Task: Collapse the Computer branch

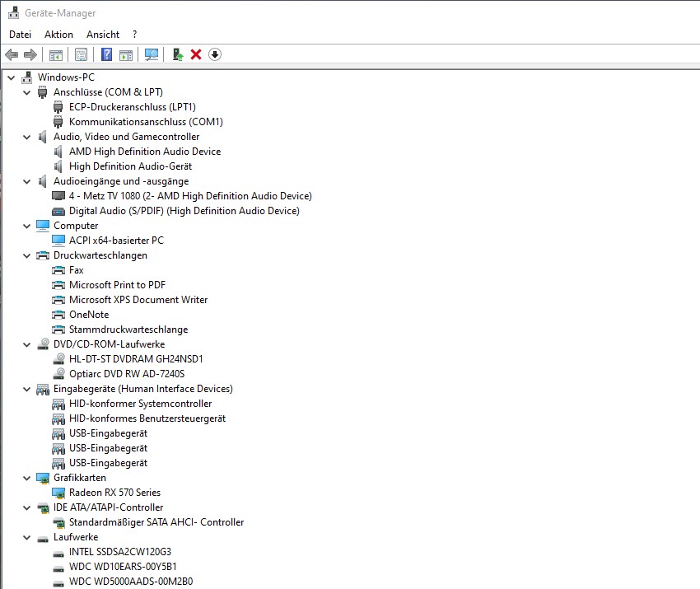Action: tap(27, 226)
